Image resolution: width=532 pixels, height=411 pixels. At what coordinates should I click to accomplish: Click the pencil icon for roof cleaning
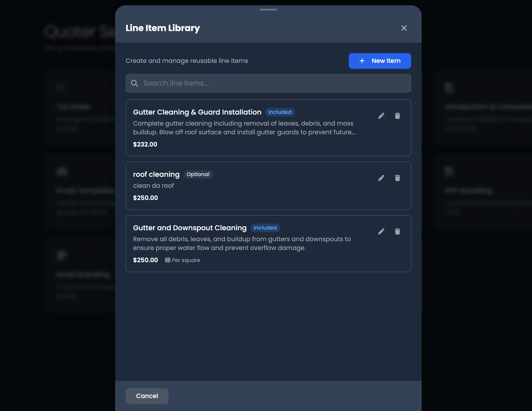pos(381,178)
